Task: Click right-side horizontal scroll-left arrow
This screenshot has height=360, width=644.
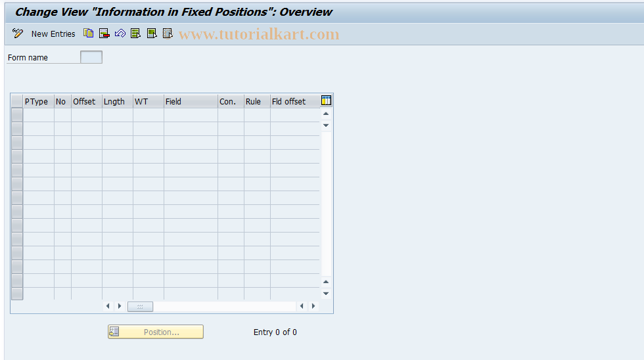Action: click(x=302, y=306)
